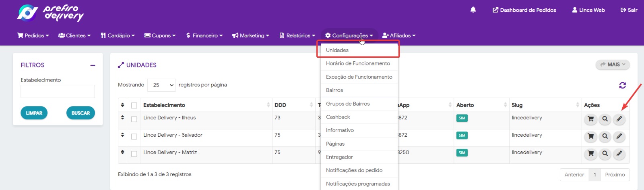Click drag handle for Lince Delivery - Salvador row
644x190 pixels.
[122, 135]
